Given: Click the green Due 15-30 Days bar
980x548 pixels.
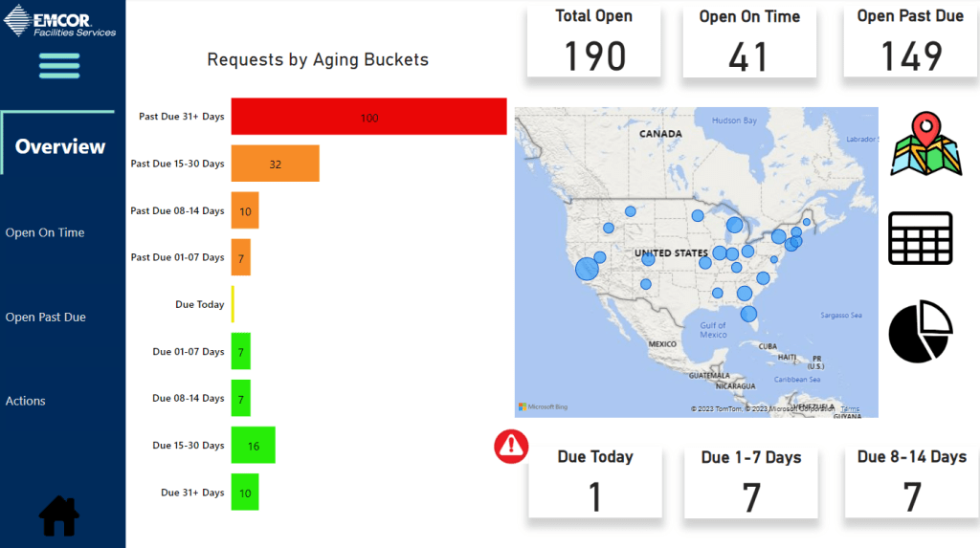Looking at the screenshot, I should coord(253,446).
